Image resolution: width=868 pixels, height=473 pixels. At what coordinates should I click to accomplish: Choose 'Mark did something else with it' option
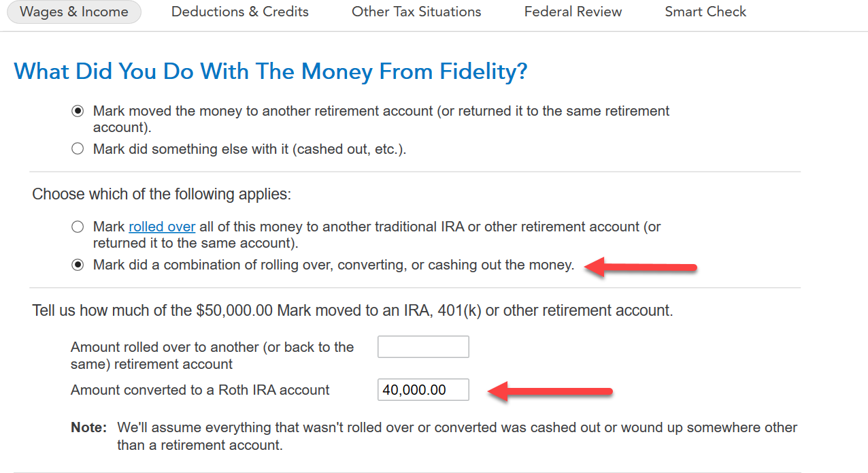[78, 149]
